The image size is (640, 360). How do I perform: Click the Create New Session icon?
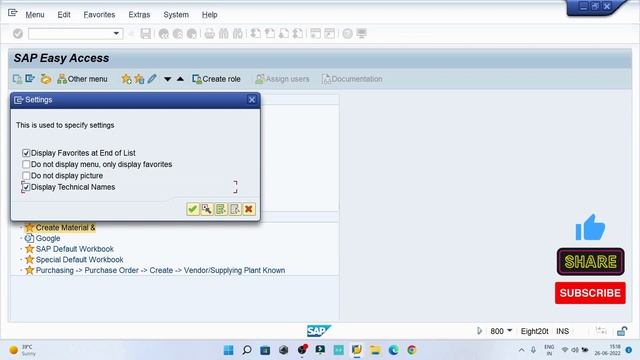pyautogui.click(x=316, y=33)
